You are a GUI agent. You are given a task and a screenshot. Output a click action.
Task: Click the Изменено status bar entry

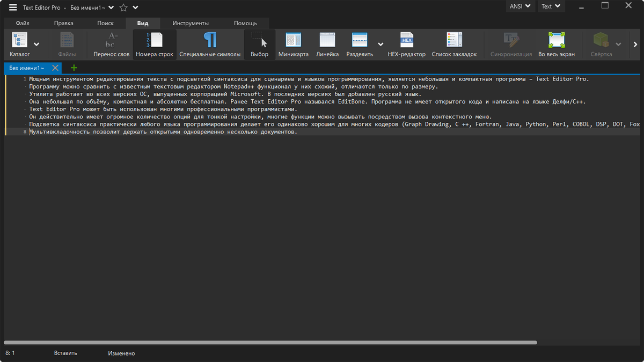click(121, 353)
